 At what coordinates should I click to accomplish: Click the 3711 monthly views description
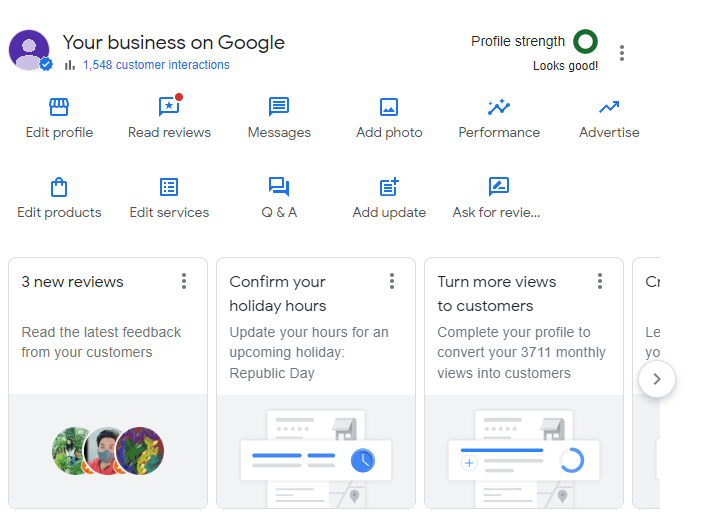click(x=521, y=352)
